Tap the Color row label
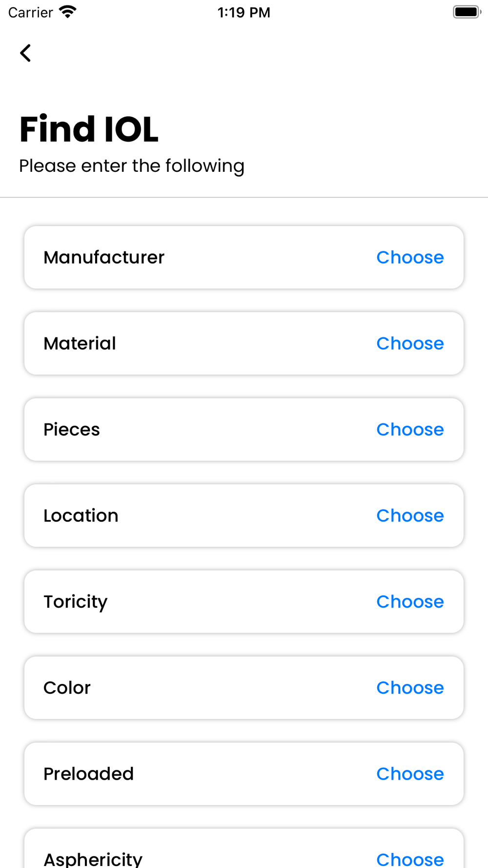 coord(67,687)
